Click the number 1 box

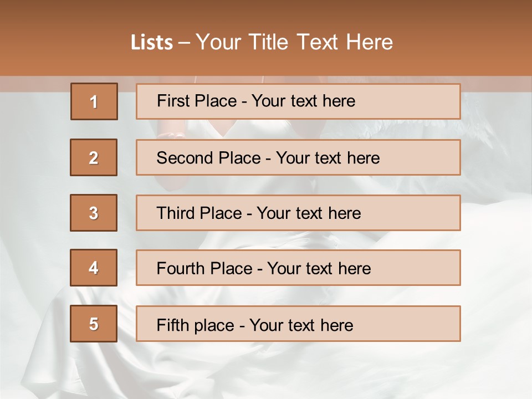point(94,101)
